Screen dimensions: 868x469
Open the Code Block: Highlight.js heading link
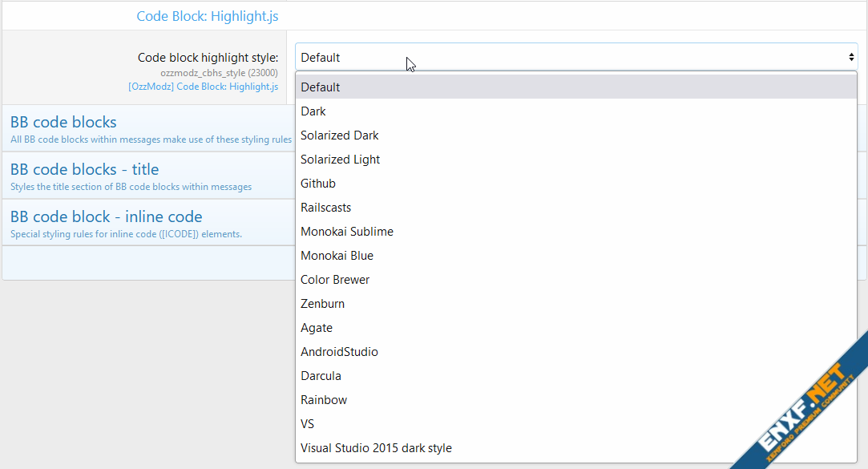point(208,16)
